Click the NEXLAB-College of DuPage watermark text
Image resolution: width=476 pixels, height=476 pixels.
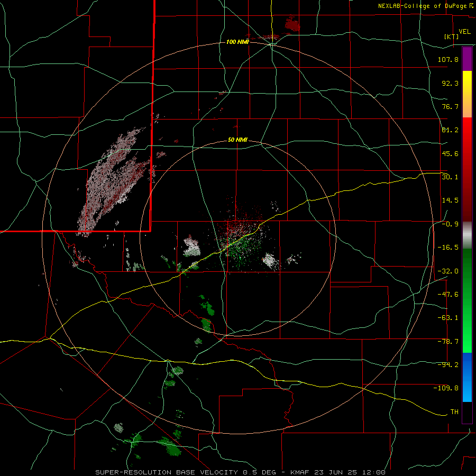(x=425, y=6)
